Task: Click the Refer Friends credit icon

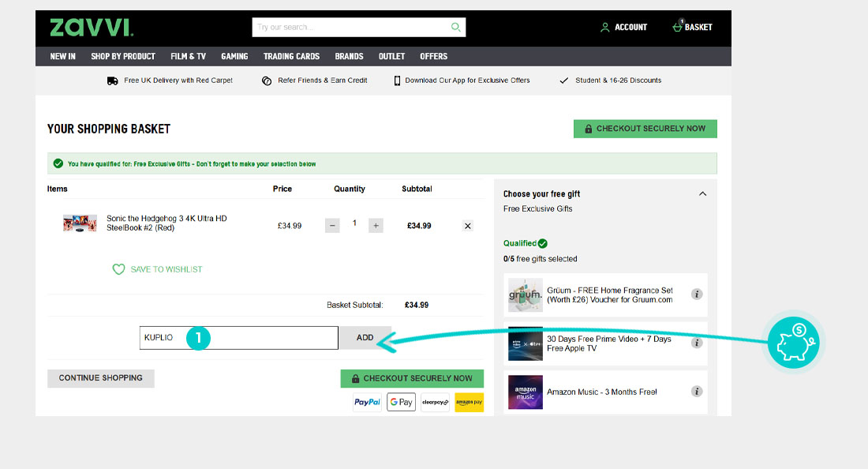Action: (267, 81)
